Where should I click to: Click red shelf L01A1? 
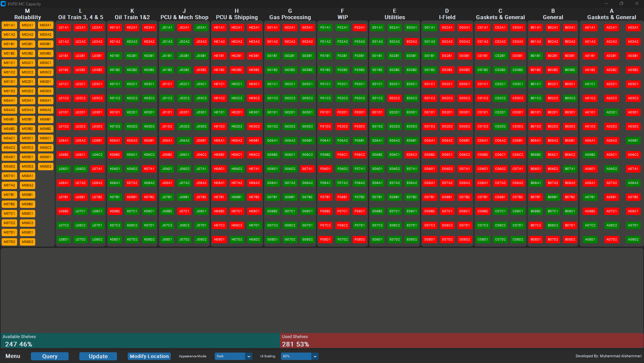pos(64,28)
